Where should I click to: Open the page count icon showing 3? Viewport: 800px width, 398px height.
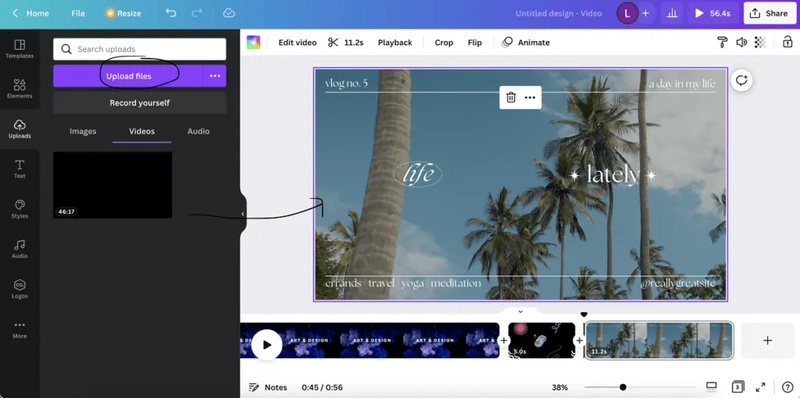(x=737, y=386)
